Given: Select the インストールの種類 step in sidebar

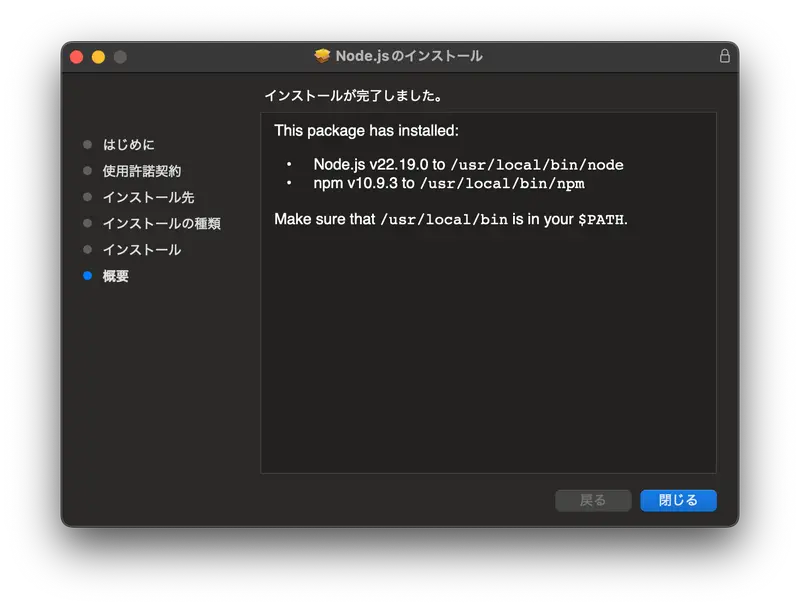Looking at the screenshot, I should coord(162,223).
